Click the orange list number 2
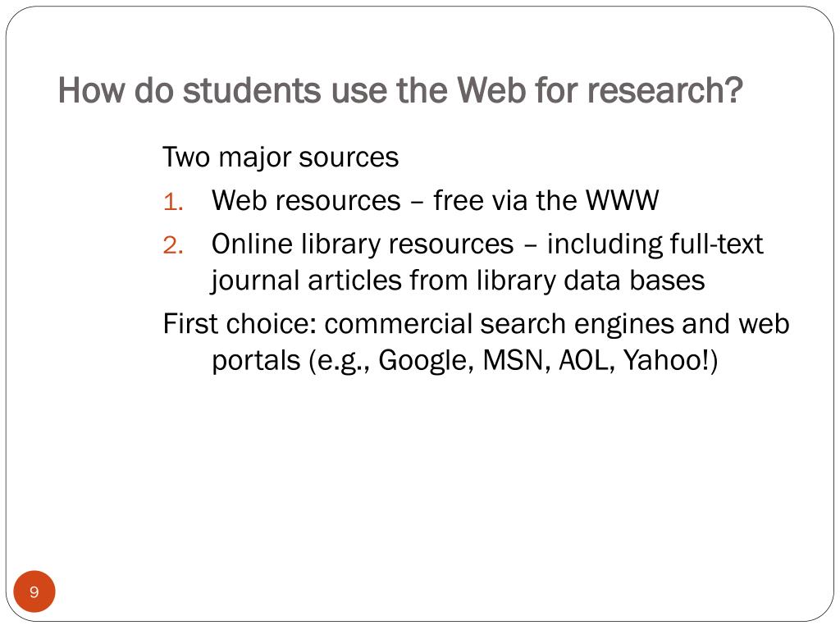 [x=173, y=245]
